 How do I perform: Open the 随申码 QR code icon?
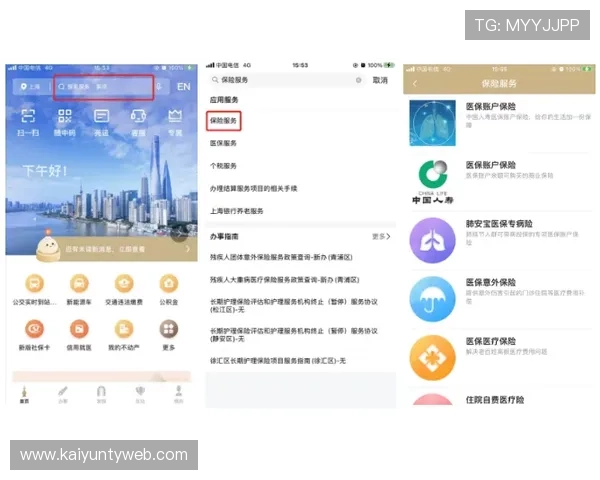point(65,116)
